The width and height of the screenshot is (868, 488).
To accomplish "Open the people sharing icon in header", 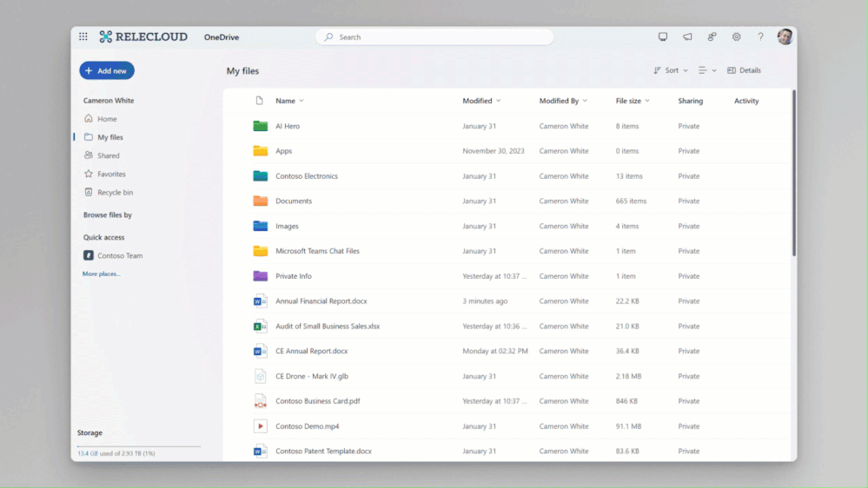I will (x=712, y=36).
